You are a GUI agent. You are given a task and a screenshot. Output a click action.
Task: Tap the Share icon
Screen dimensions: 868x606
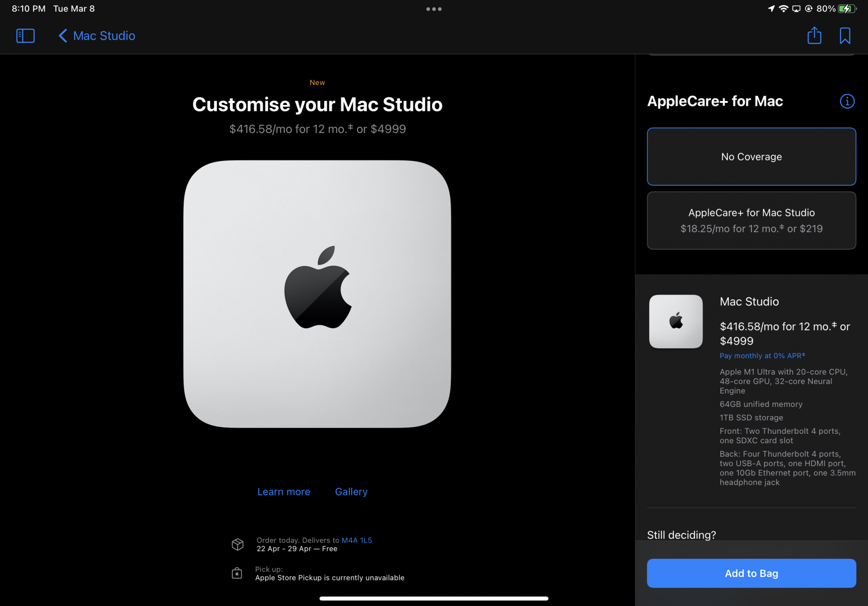pos(814,36)
